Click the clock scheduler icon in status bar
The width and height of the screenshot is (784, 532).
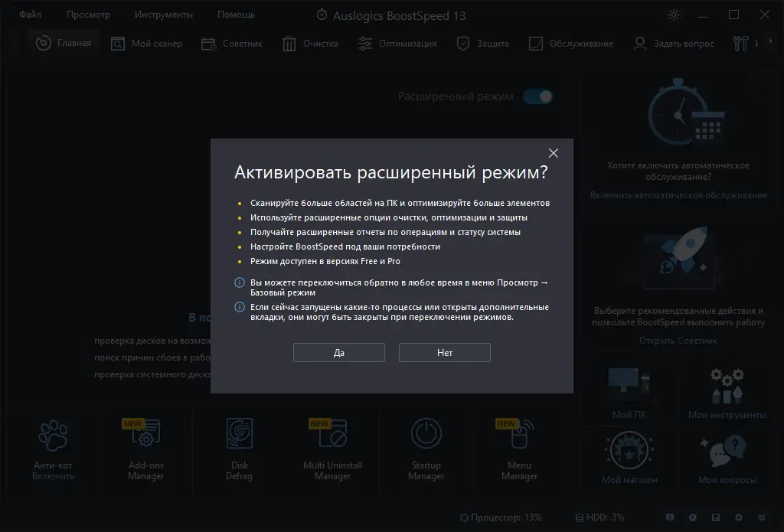[692, 517]
